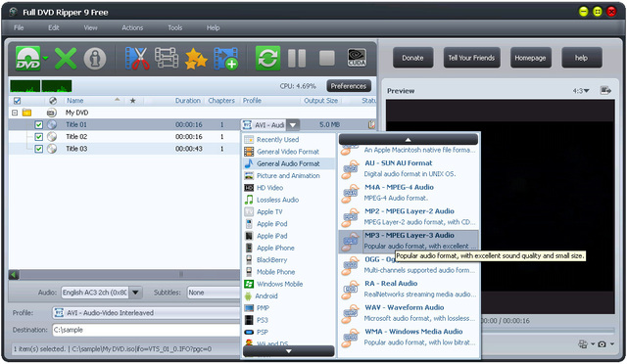Screen dimensions: 627x364
Task: Choose Recently Used category
Action: tap(289, 140)
